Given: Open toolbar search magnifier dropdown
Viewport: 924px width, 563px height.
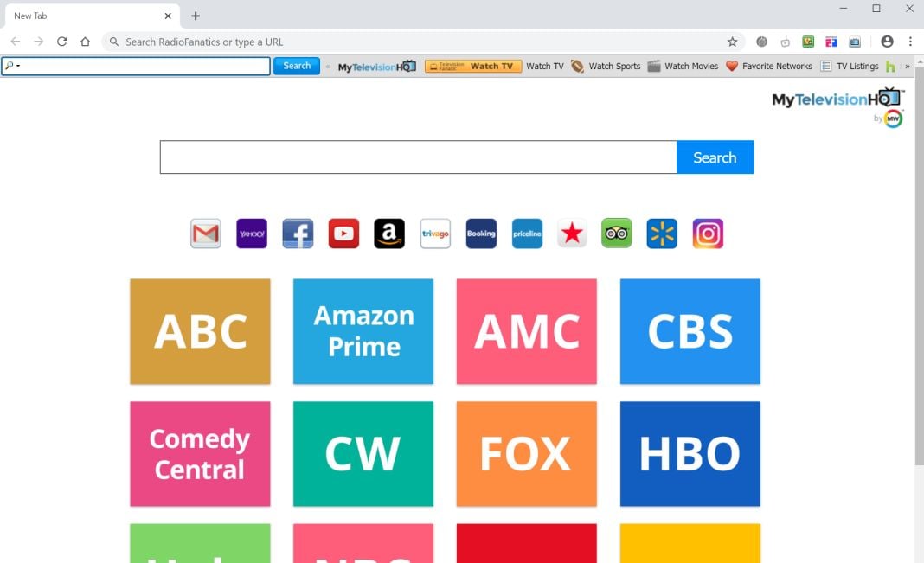Looking at the screenshot, I should point(12,66).
